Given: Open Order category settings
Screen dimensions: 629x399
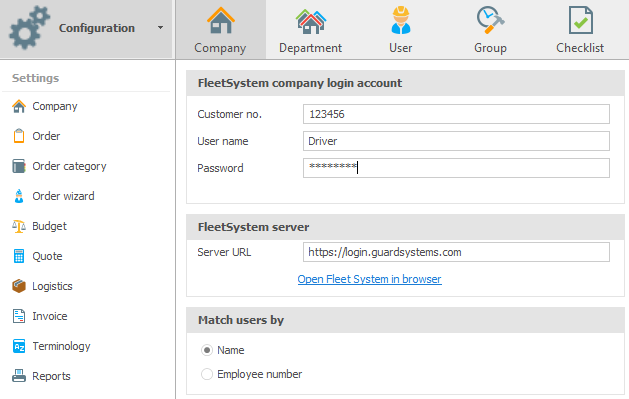Looking at the screenshot, I should click(x=69, y=166).
